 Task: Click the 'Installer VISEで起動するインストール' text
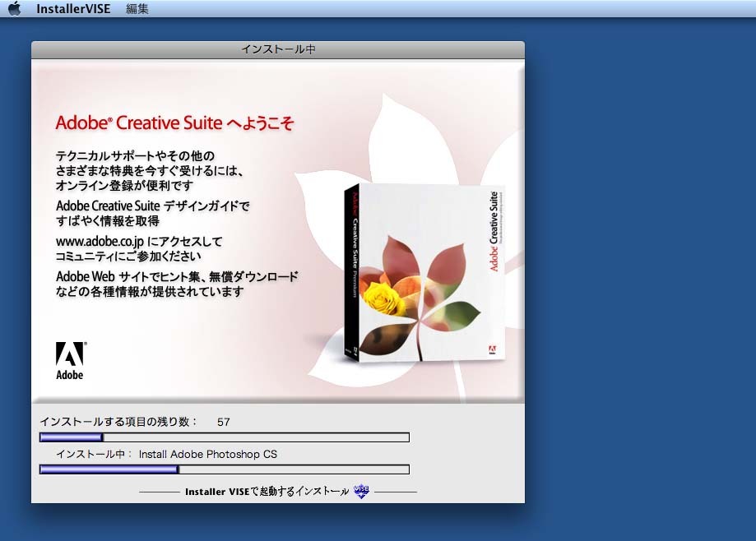[267, 492]
